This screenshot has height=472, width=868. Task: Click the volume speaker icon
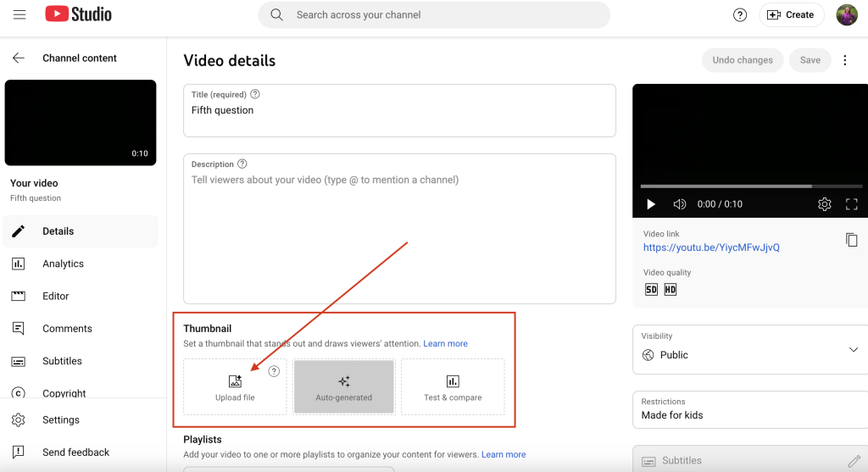coord(679,204)
